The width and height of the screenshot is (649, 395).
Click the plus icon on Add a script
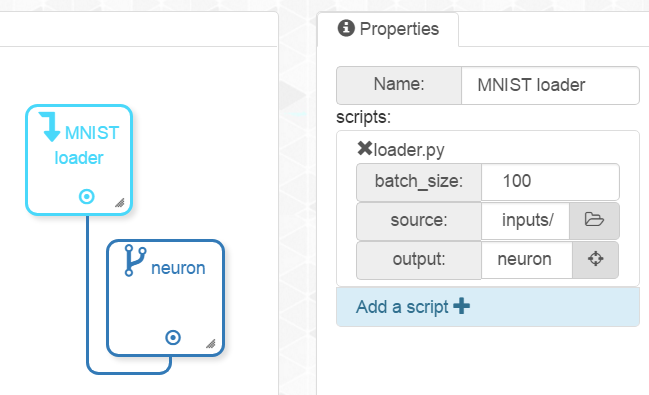462,306
